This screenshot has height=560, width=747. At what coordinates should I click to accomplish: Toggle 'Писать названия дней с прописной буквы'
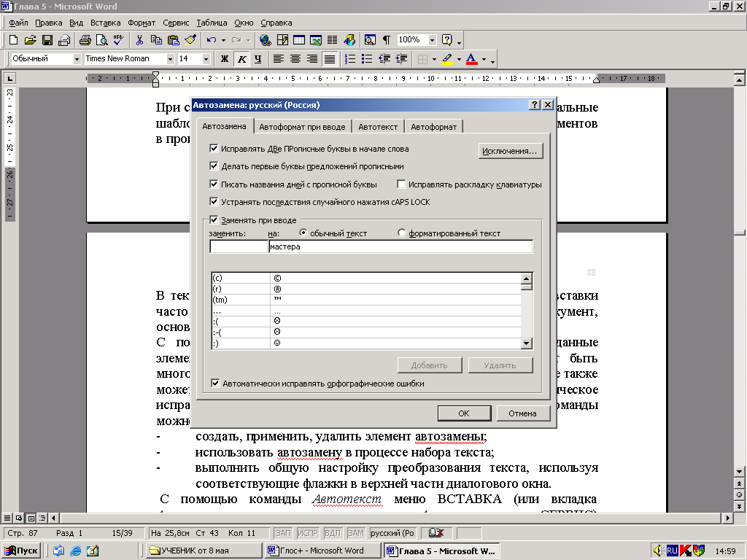coord(214,184)
